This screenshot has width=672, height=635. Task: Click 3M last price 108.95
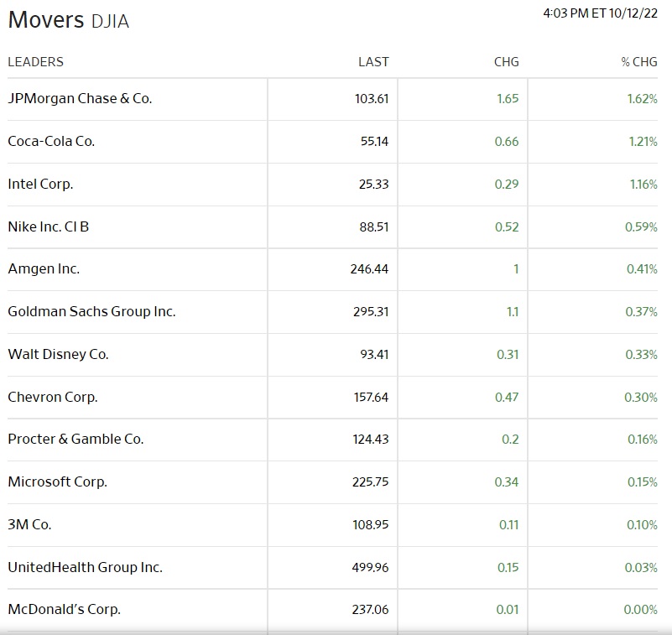(371, 525)
